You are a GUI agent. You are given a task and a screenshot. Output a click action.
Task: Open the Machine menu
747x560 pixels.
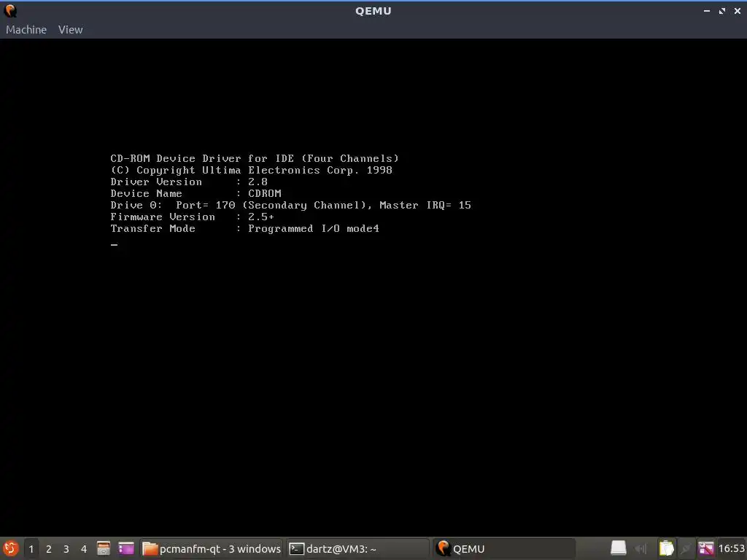[x=26, y=29]
